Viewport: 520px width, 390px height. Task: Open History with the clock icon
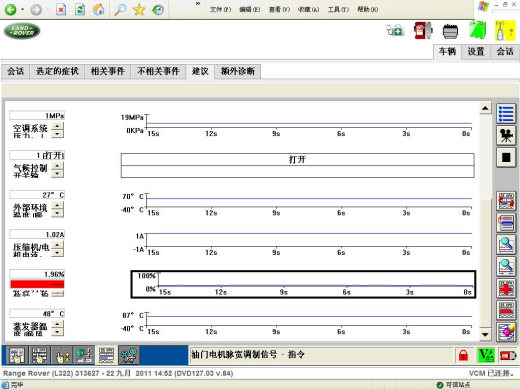tap(158, 9)
